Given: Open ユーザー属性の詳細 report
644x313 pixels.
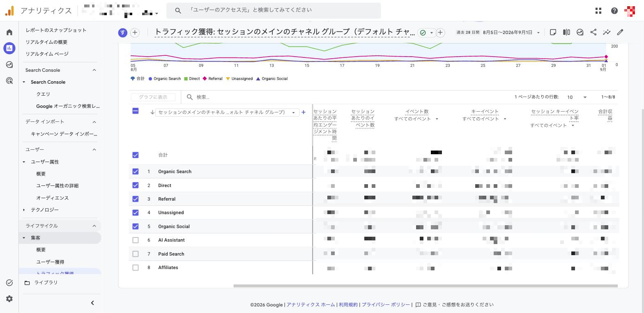Looking at the screenshot, I should click(x=57, y=185).
